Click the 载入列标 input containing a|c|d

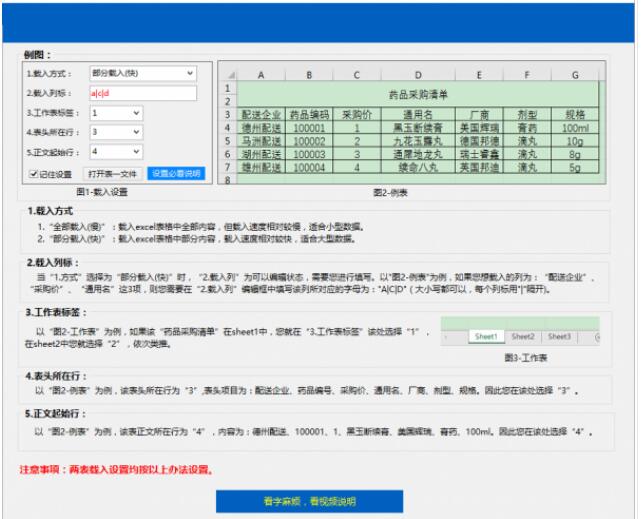tap(143, 93)
